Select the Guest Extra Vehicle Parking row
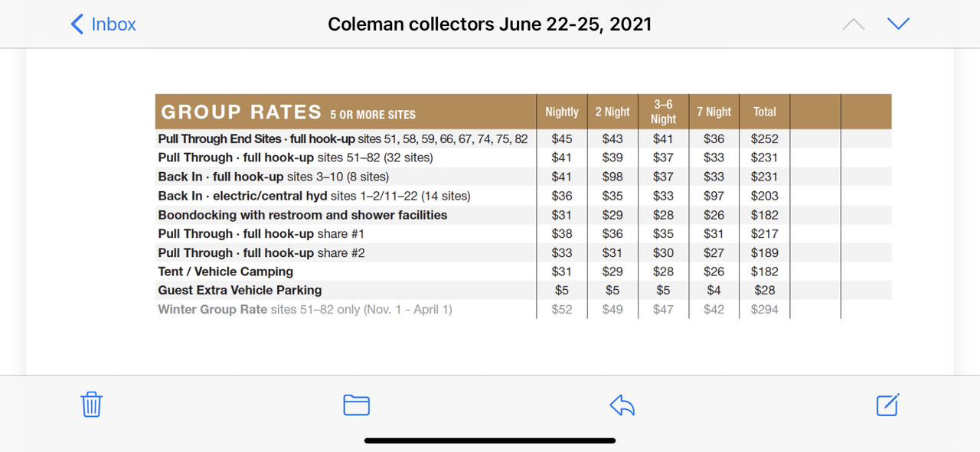This screenshot has height=452, width=980. 240,291
